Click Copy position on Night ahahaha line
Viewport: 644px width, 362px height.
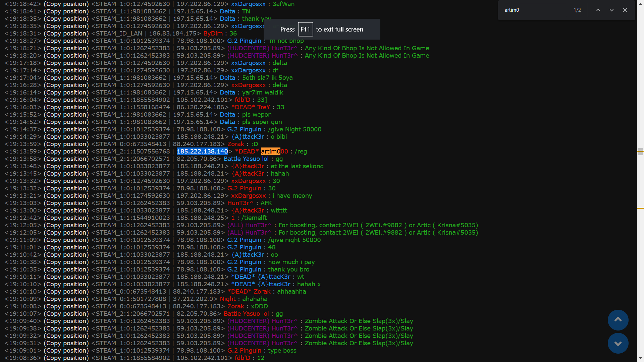(66, 299)
